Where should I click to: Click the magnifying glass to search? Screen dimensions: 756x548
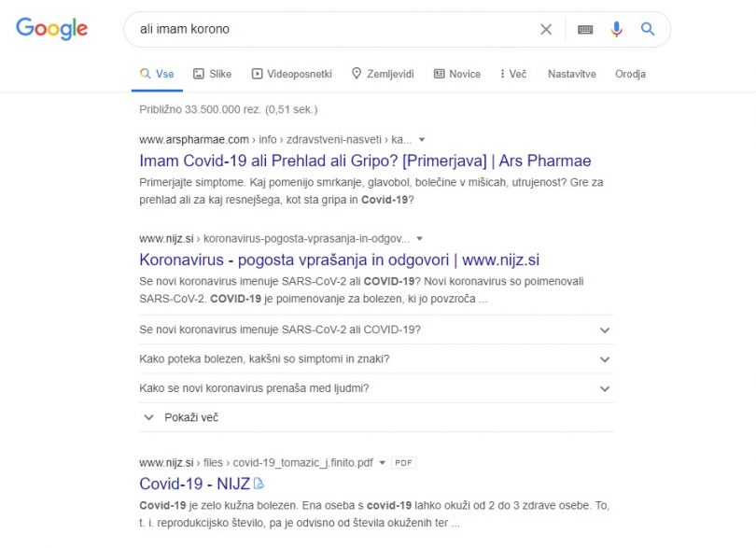[648, 29]
